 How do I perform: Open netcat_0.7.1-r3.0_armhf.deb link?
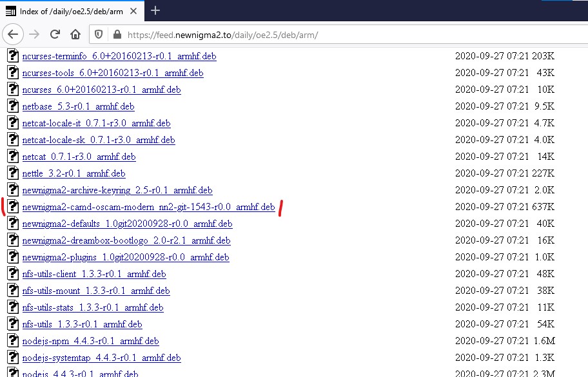pos(79,157)
